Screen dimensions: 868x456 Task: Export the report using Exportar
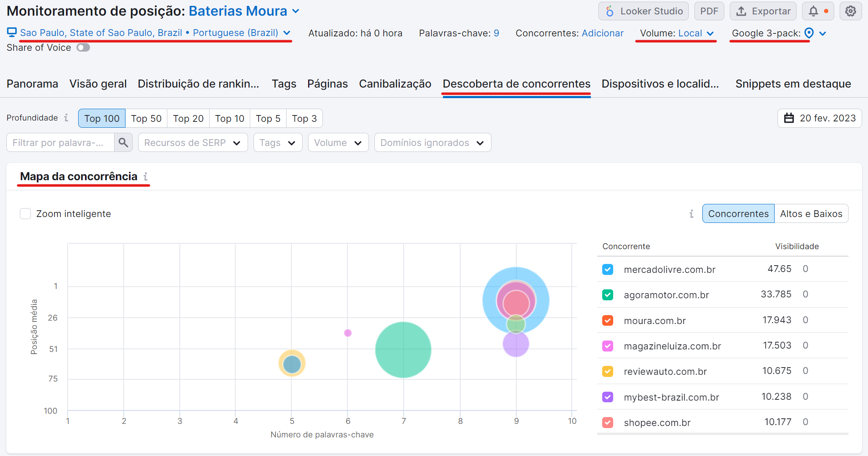pyautogui.click(x=763, y=11)
